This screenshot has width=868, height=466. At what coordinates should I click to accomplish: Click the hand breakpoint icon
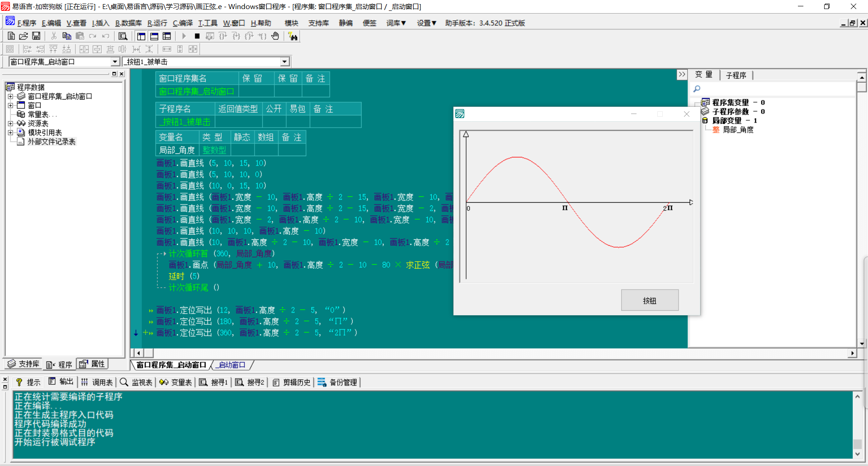click(275, 36)
